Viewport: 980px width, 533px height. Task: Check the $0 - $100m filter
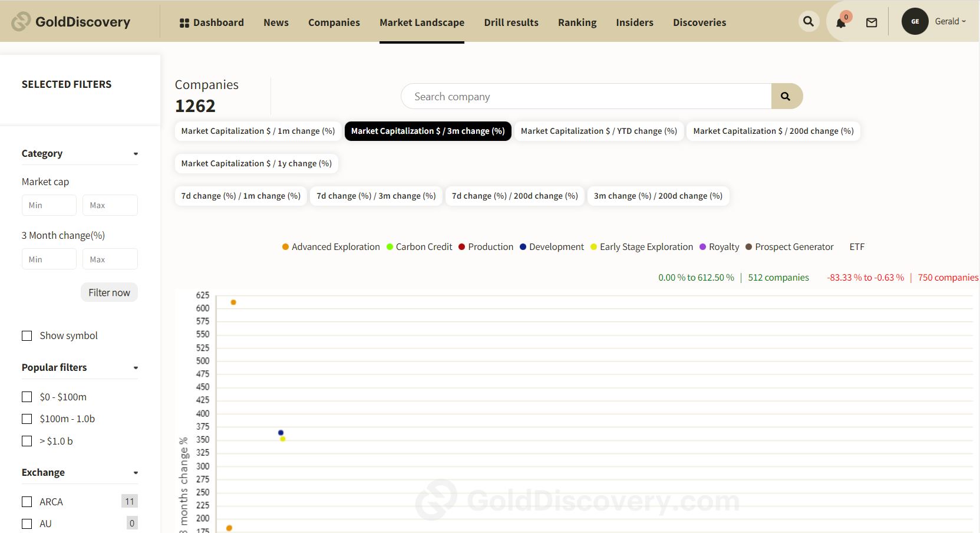(x=27, y=397)
